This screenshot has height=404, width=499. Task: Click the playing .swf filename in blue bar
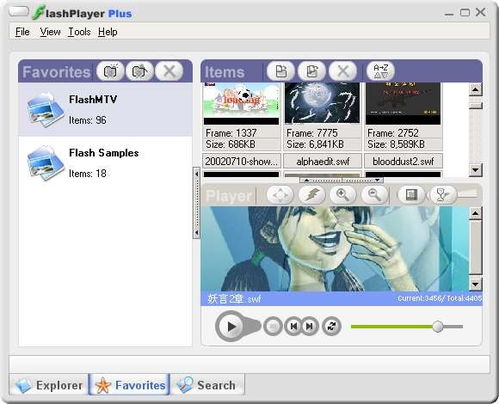pyautogui.click(x=234, y=299)
